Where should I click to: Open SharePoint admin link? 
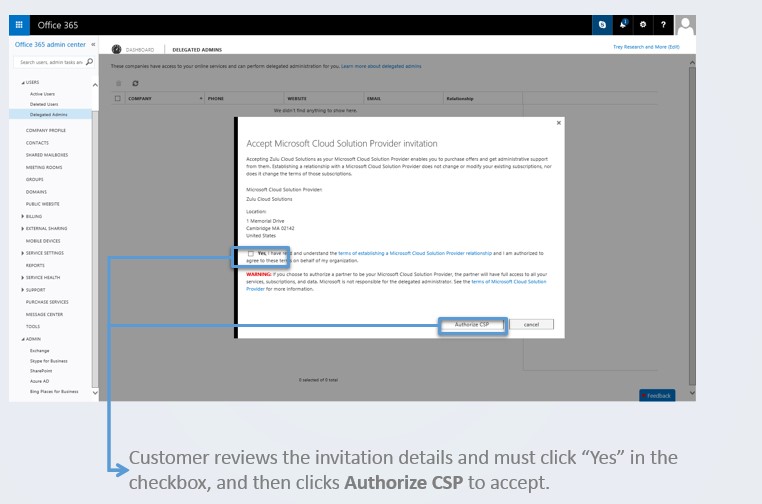[41, 371]
